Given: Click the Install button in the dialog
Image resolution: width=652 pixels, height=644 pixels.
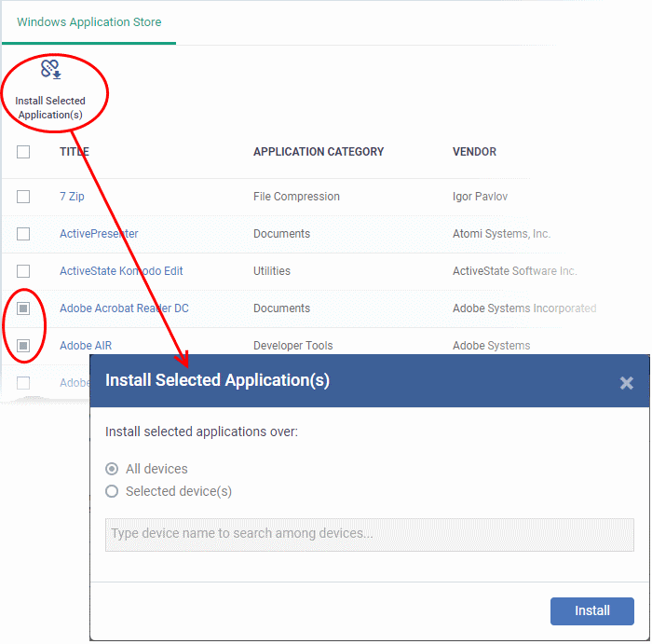Looking at the screenshot, I should (592, 611).
